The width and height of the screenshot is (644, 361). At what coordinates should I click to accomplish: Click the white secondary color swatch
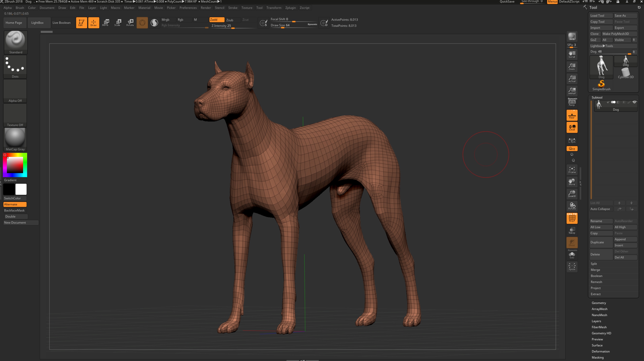coord(21,189)
